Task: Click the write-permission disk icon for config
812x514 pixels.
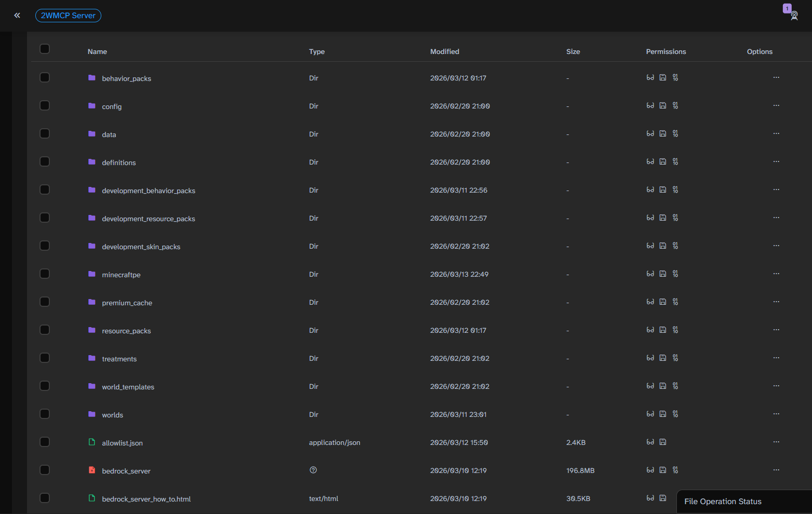Action: (663, 105)
